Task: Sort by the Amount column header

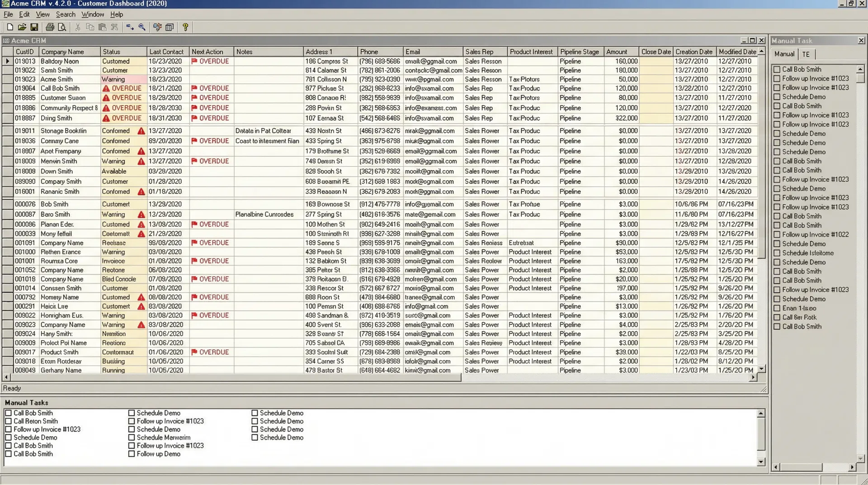Action: [x=617, y=52]
